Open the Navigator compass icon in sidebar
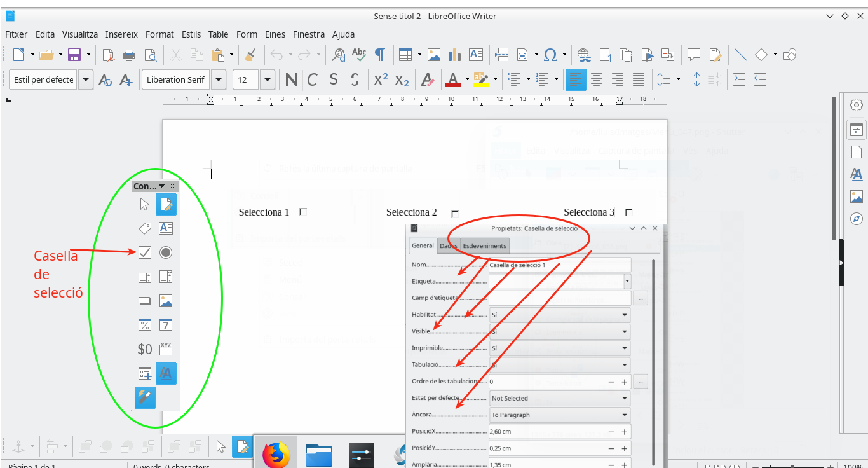 click(x=857, y=219)
